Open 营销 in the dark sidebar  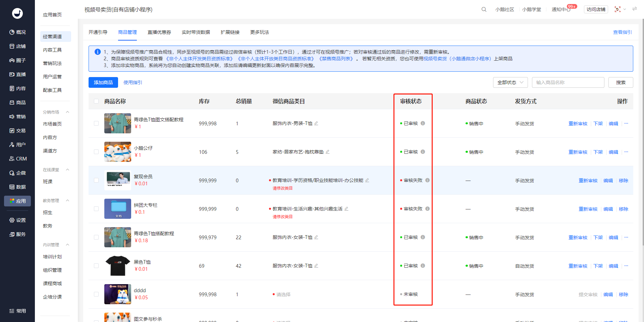coord(17,117)
